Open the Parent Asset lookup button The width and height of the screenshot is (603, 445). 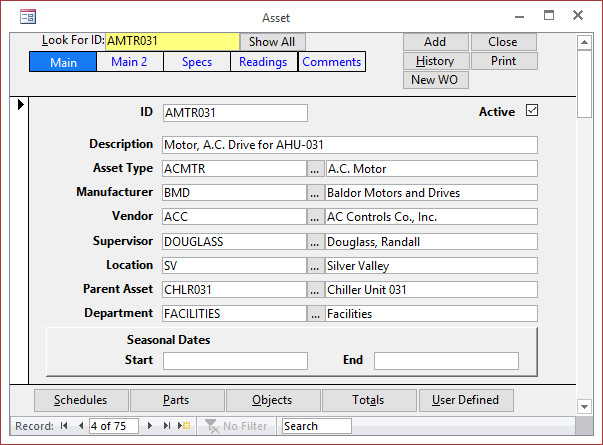click(315, 289)
